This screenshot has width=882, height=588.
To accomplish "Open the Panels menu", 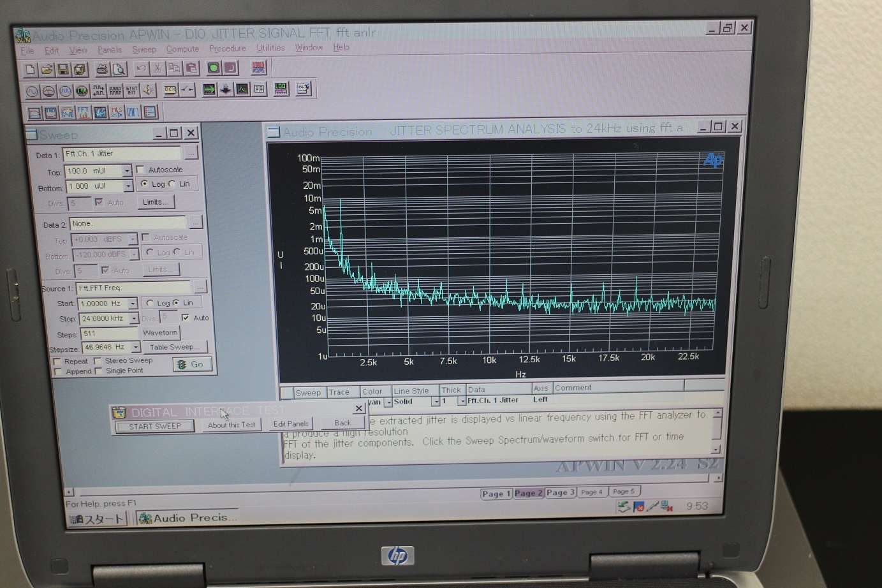I will 110,50.
